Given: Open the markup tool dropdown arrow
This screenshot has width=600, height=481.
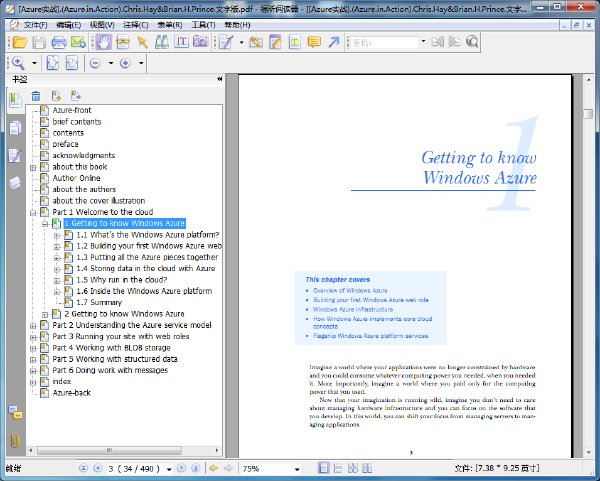Looking at the screenshot, I should point(241,42).
